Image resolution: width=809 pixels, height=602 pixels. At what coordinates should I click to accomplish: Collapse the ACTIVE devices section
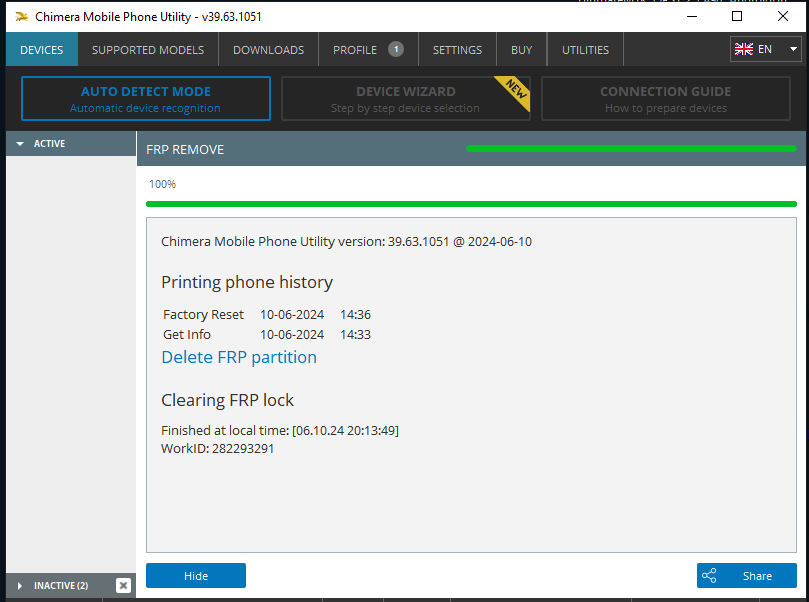(x=71, y=143)
